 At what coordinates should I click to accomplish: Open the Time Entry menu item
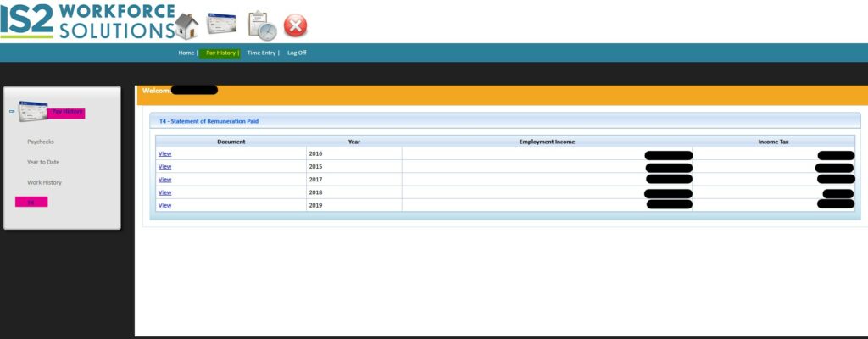[x=261, y=53]
